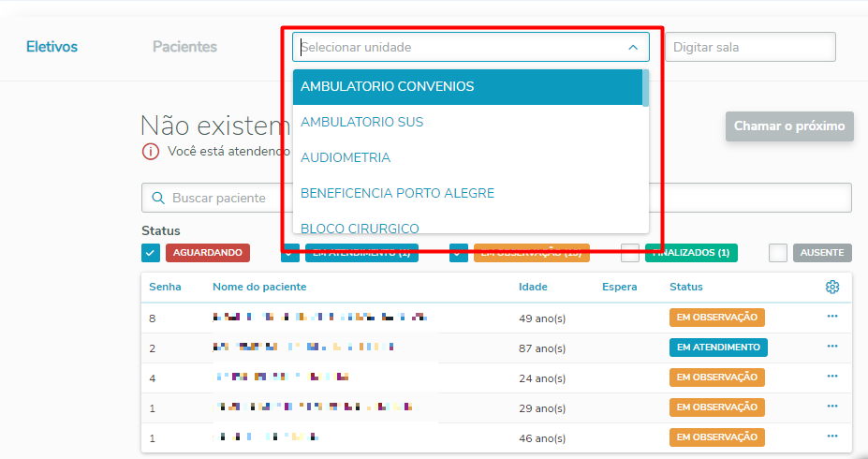Open options menu for 87 ano(s) row
The width and height of the screenshot is (868, 459).
(832, 346)
